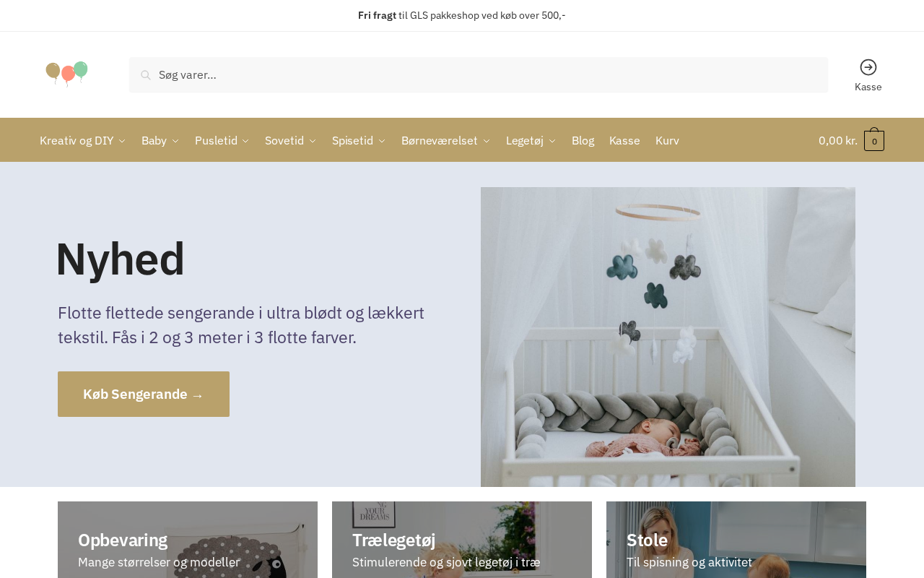
Task: Expand the Sovetid dropdown arrow
Action: 313,141
